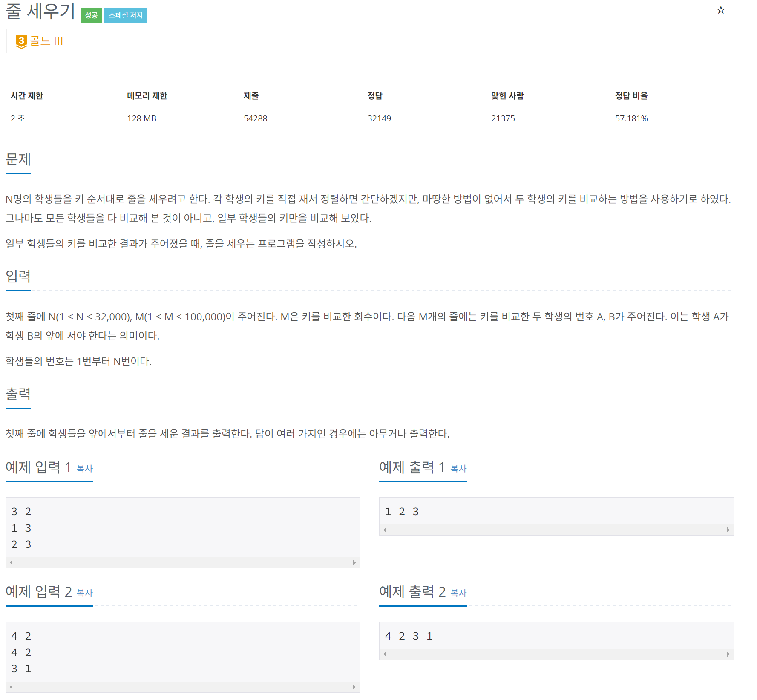Copy example output 2 via 복사 link
Screen dimensions: 757x700
[458, 593]
